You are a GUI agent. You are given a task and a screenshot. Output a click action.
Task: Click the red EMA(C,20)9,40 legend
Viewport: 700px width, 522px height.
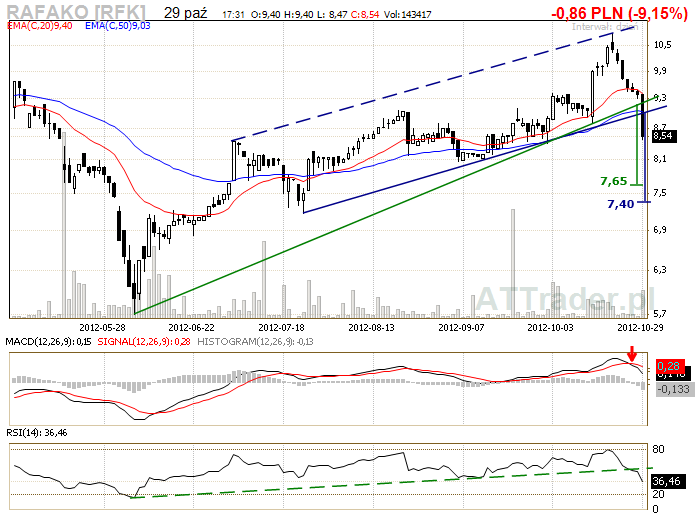(40, 26)
